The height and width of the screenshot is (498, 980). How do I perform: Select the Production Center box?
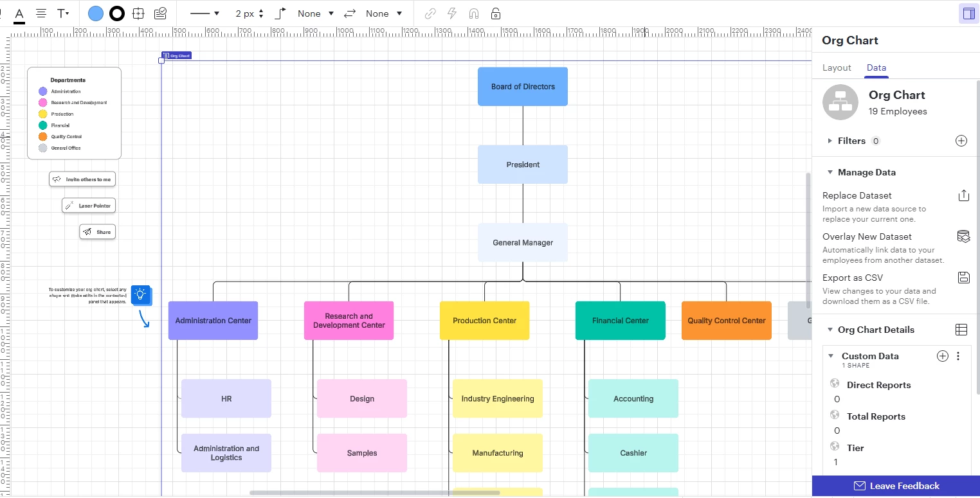(x=484, y=321)
